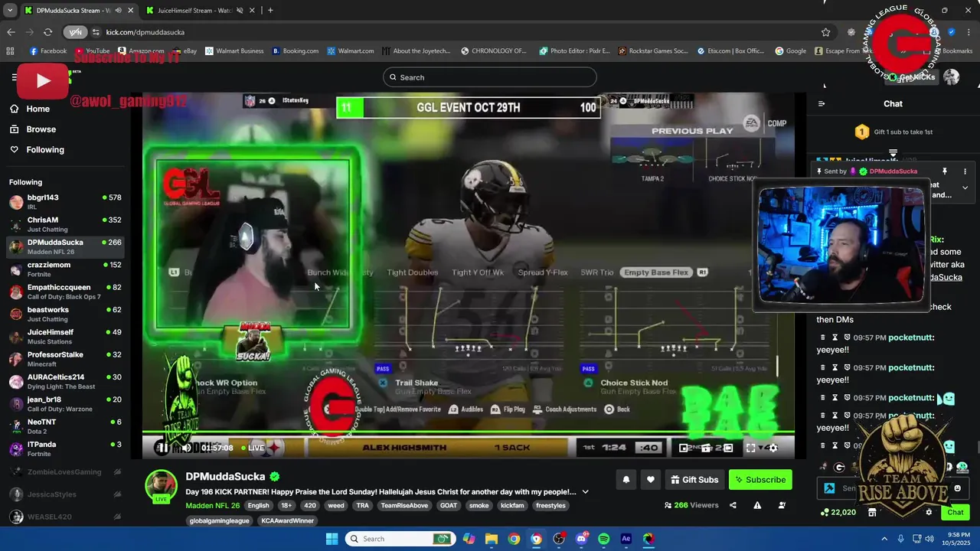Image resolution: width=980 pixels, height=551 pixels.
Task: Open Google bookmark
Action: (x=790, y=51)
